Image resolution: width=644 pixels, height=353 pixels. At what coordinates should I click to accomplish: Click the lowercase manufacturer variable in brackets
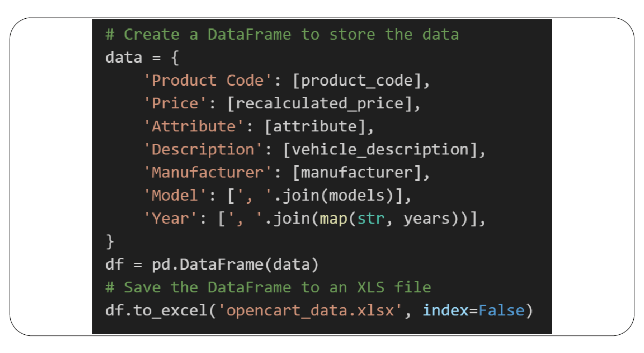[357, 173]
